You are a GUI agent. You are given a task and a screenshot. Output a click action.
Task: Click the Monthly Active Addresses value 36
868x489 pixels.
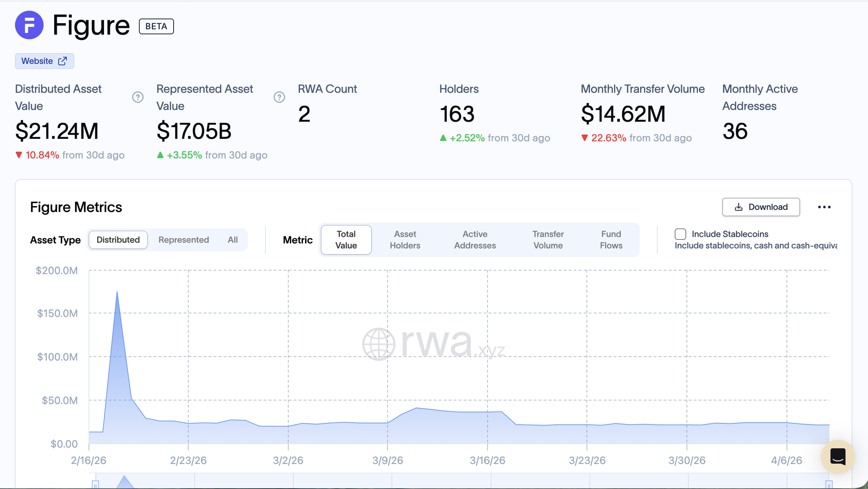click(735, 131)
